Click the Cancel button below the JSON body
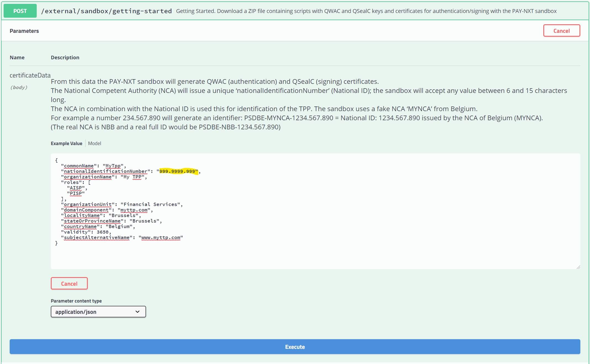Viewport: 590px width, 364px height. pyautogui.click(x=69, y=283)
